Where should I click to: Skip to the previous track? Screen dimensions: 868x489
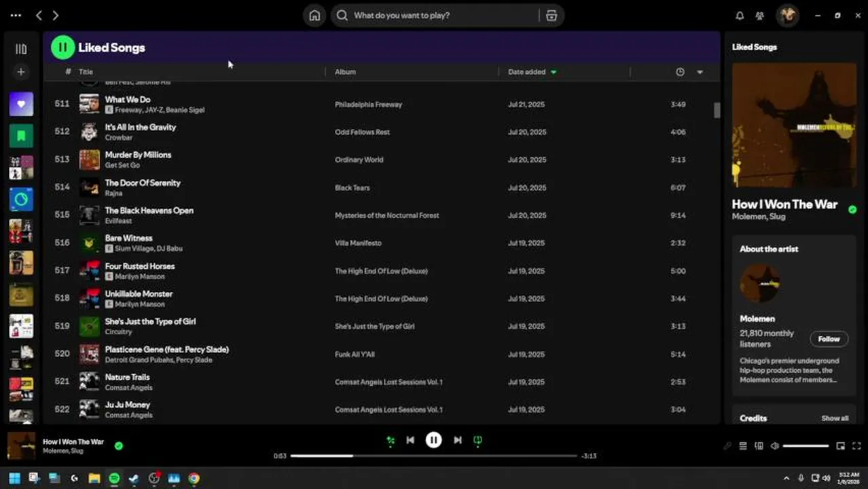410,440
